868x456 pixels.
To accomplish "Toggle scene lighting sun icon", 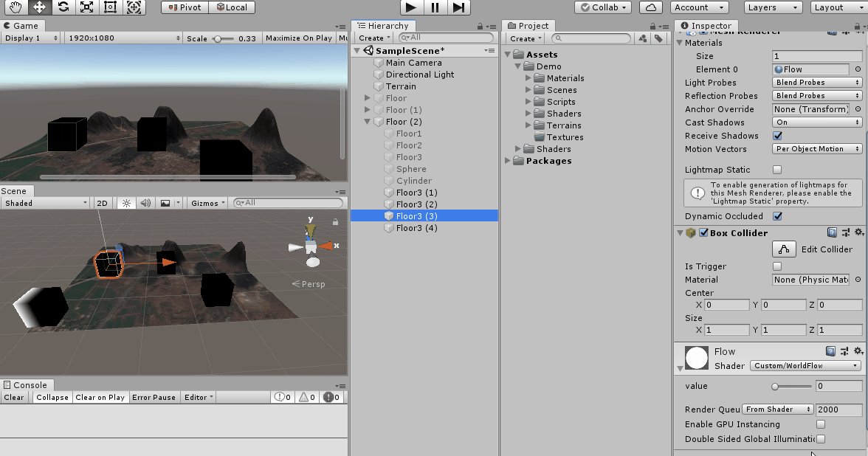I will pos(126,203).
